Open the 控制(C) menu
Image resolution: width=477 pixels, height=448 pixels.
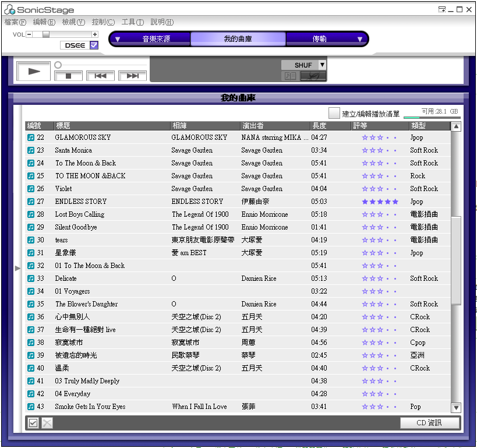coord(104,22)
